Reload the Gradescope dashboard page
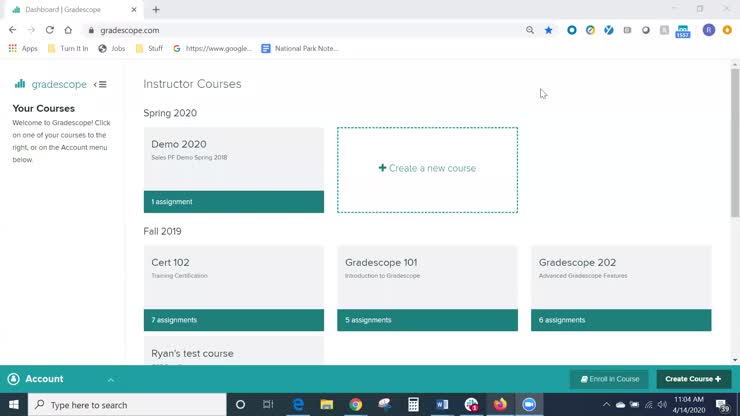 [49, 30]
